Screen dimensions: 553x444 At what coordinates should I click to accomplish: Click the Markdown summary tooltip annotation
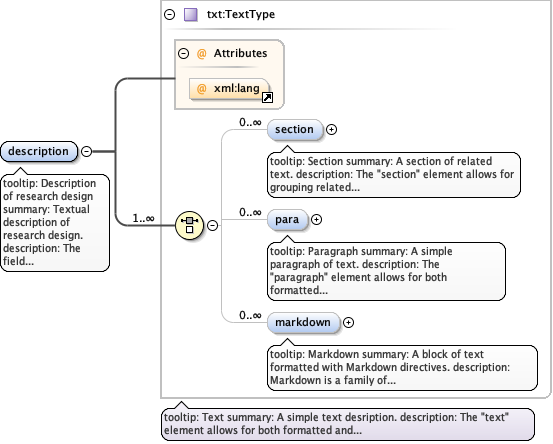point(402,367)
